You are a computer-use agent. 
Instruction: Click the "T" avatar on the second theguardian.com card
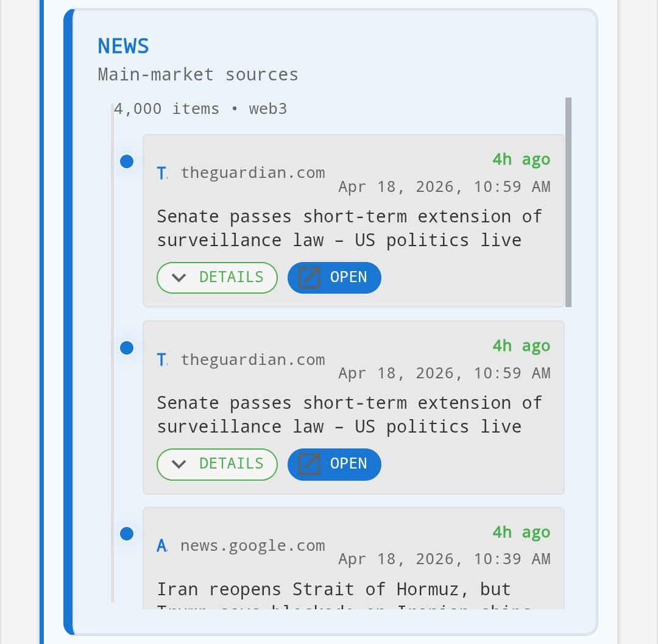pyautogui.click(x=162, y=359)
